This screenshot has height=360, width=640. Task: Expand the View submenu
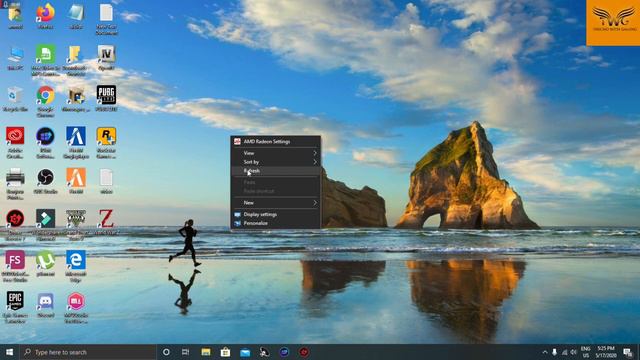click(x=276, y=153)
